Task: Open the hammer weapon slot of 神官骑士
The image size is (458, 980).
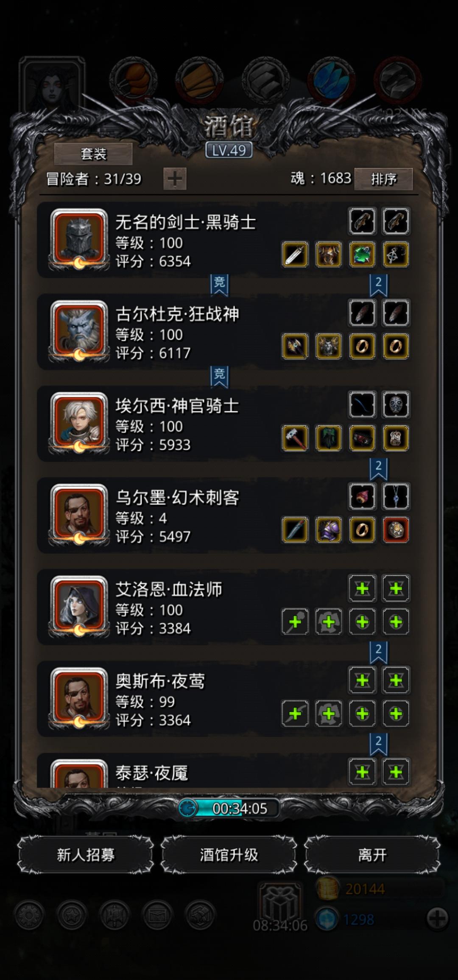Action: coord(295,438)
